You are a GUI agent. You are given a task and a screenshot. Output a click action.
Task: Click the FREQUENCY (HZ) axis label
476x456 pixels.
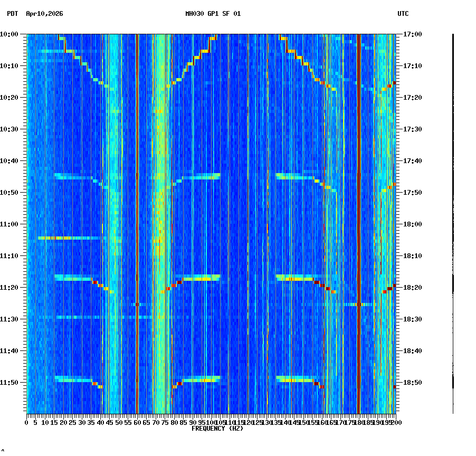(217, 429)
